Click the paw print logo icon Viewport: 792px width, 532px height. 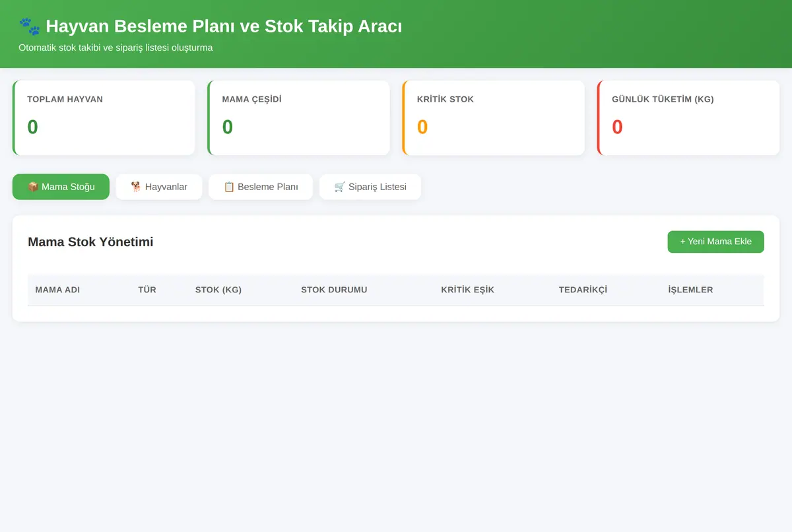[30, 26]
